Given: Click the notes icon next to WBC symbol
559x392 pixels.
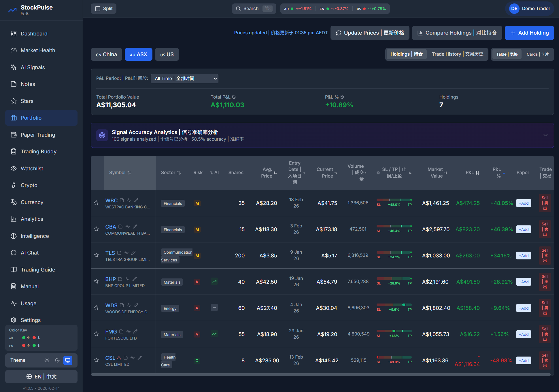Looking at the screenshot, I should [x=121, y=200].
